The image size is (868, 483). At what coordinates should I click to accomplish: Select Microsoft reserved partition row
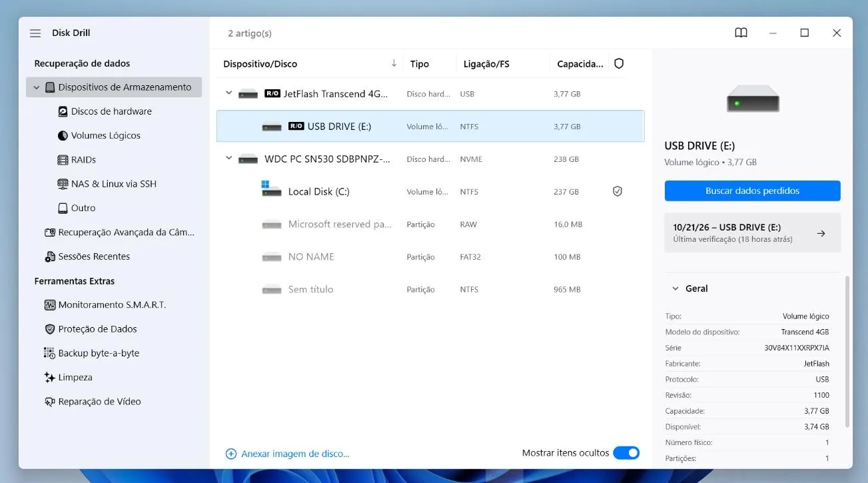tap(430, 224)
